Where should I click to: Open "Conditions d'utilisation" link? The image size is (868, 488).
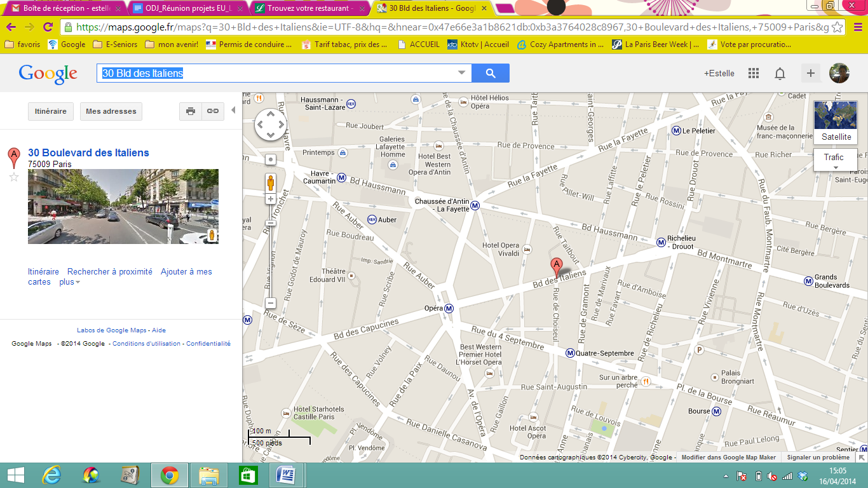pyautogui.click(x=147, y=344)
